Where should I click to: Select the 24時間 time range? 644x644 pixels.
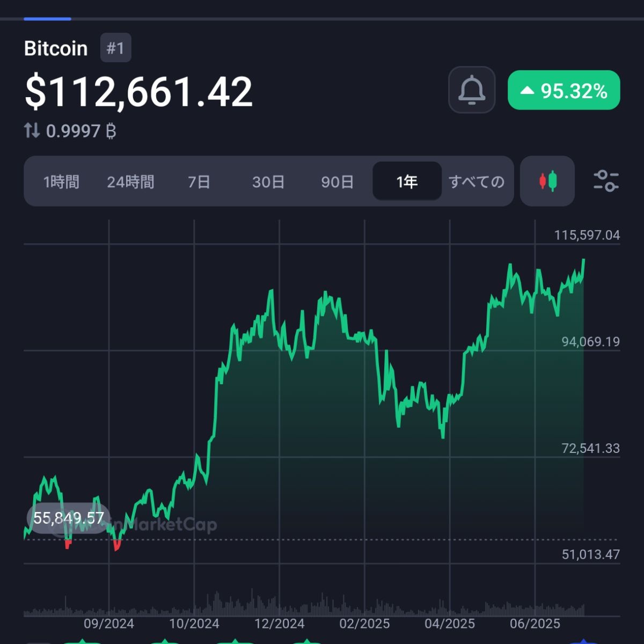pos(130,182)
